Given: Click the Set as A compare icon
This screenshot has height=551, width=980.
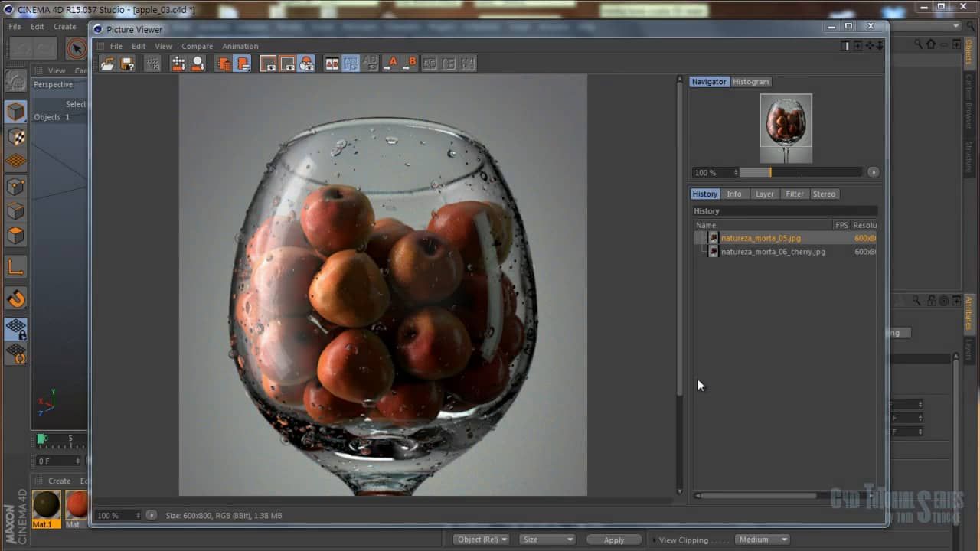Looking at the screenshot, I should pos(390,64).
